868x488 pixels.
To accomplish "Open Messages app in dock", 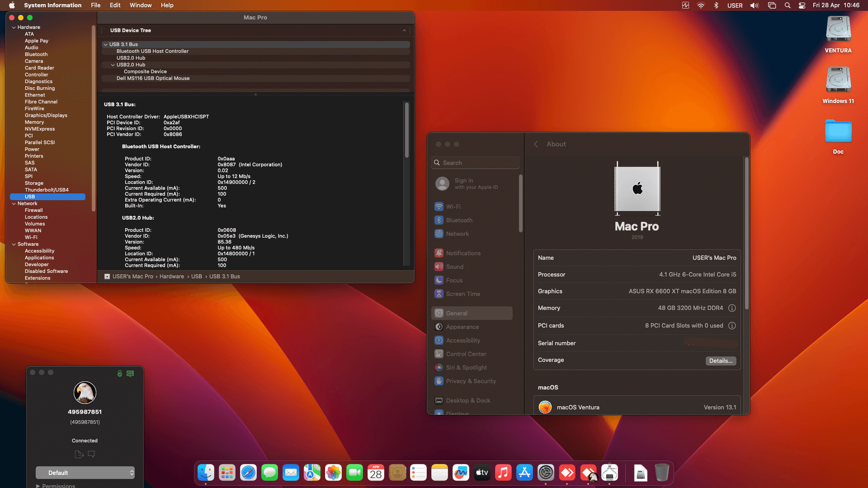I will coord(269,473).
